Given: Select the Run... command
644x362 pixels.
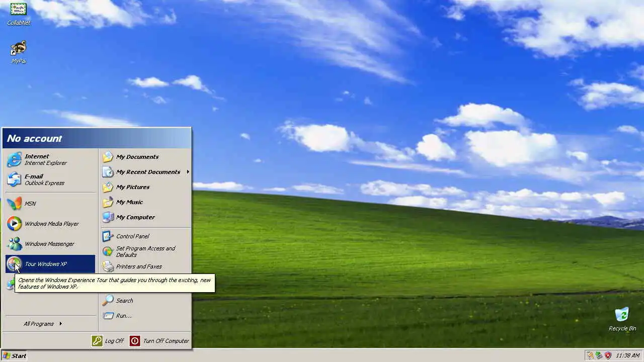Looking at the screenshot, I should pyautogui.click(x=145, y=316).
